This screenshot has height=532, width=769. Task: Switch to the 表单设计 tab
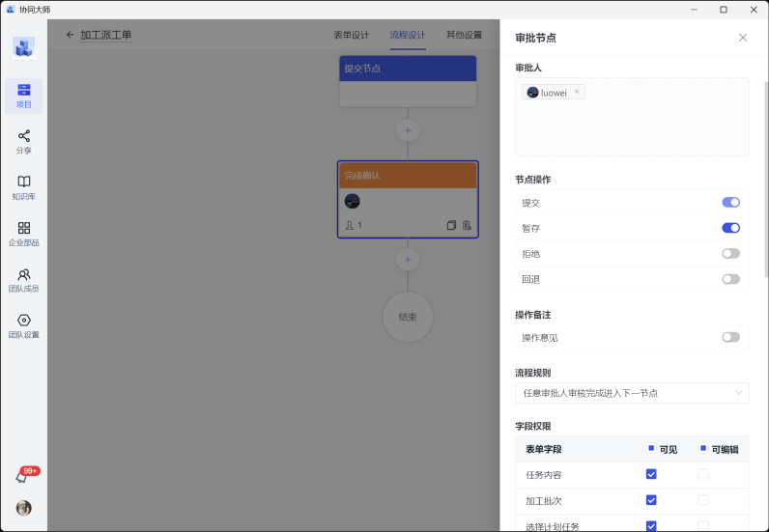[352, 35]
